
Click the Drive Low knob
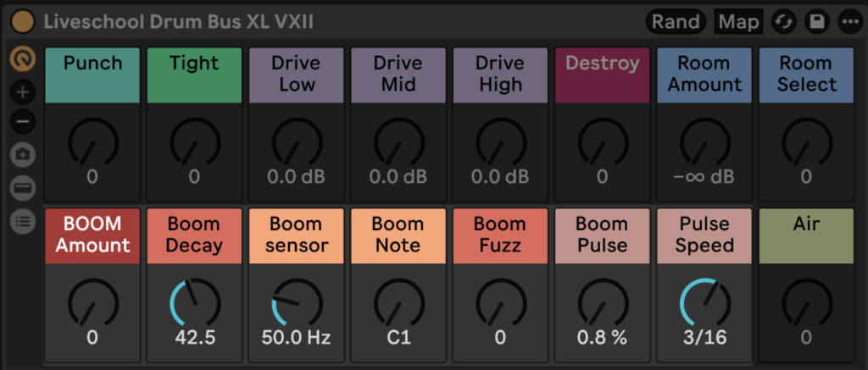point(297,142)
